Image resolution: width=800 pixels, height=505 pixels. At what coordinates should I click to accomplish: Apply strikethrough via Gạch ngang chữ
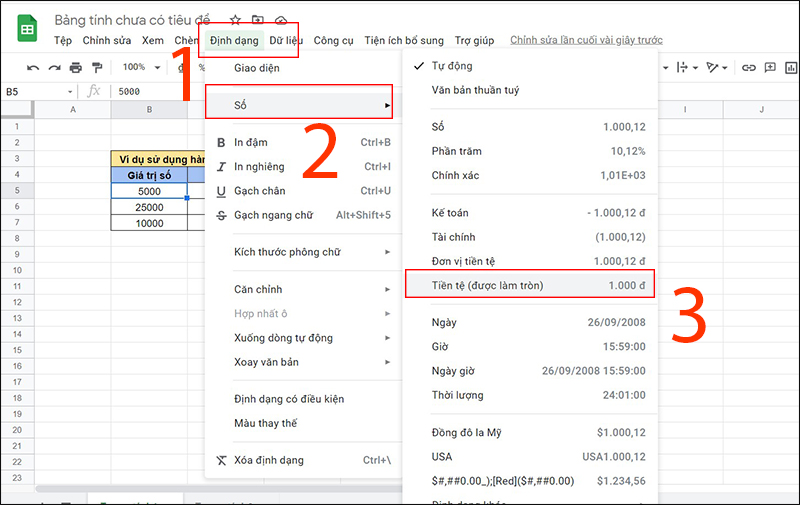(x=304, y=215)
